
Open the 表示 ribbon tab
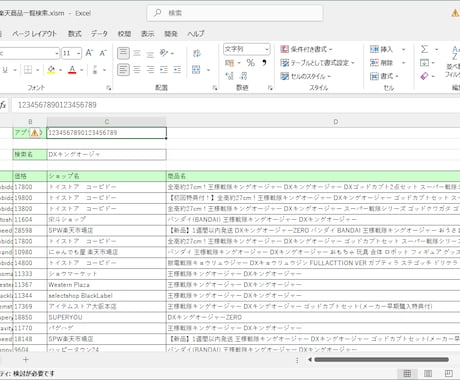148,34
